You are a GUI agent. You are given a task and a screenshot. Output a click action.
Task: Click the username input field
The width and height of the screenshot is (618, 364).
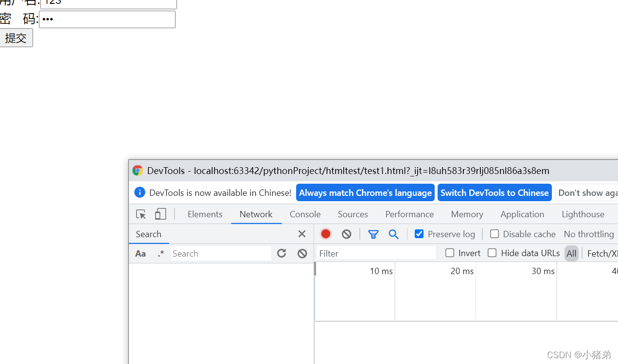[x=108, y=4]
